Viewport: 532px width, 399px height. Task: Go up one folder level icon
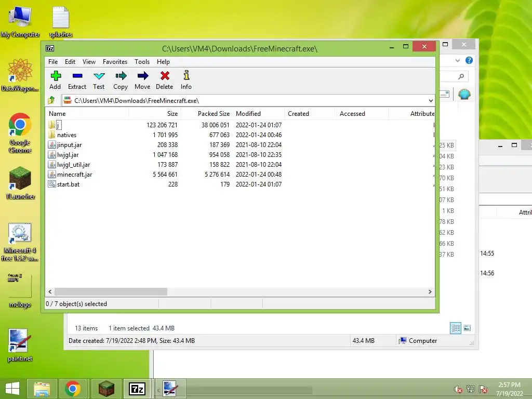coord(51,100)
